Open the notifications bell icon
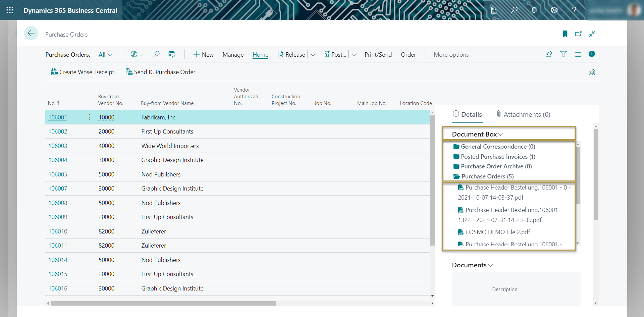The width and height of the screenshot is (644, 317). tap(534, 10)
